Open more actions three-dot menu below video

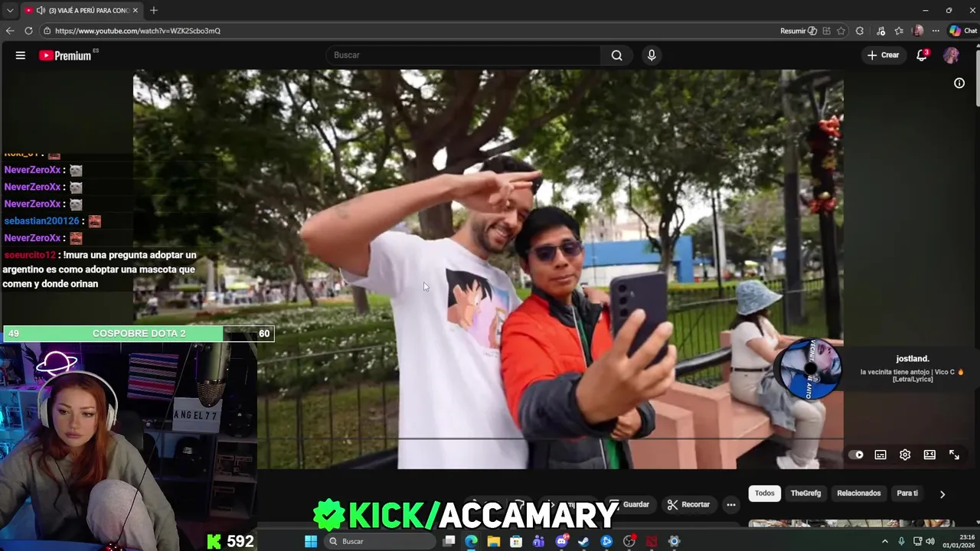[731, 504]
